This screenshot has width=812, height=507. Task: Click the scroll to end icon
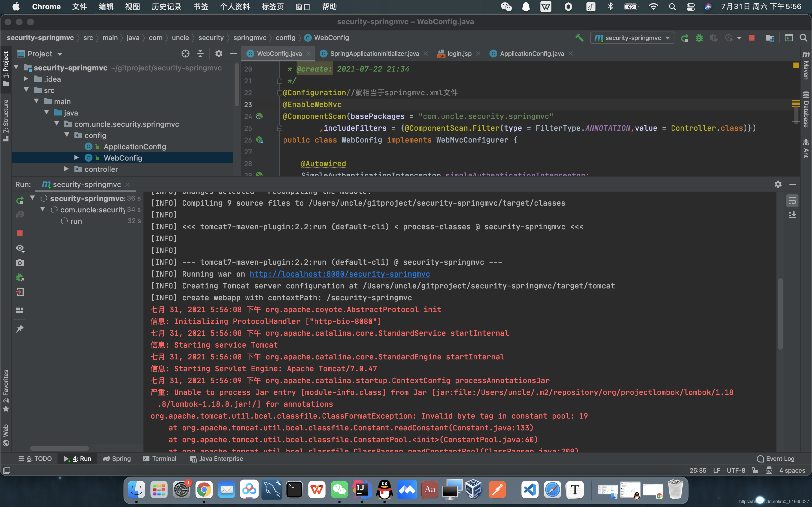(792, 215)
